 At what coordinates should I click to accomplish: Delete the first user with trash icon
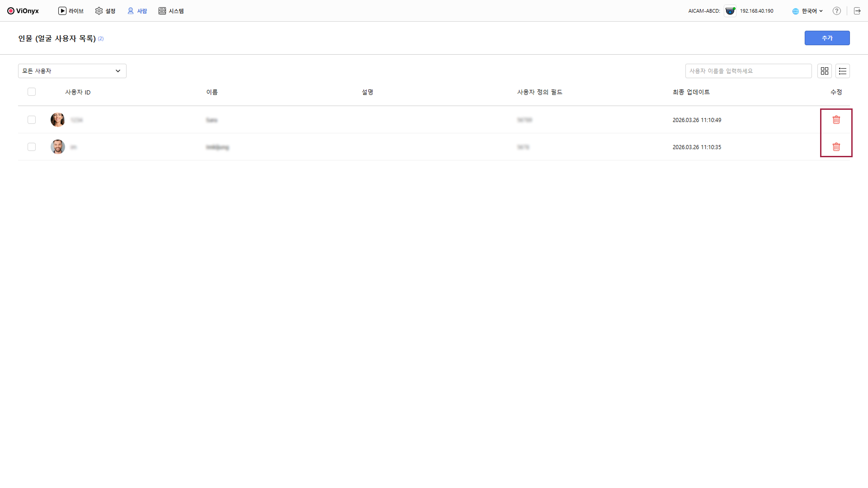tap(836, 120)
